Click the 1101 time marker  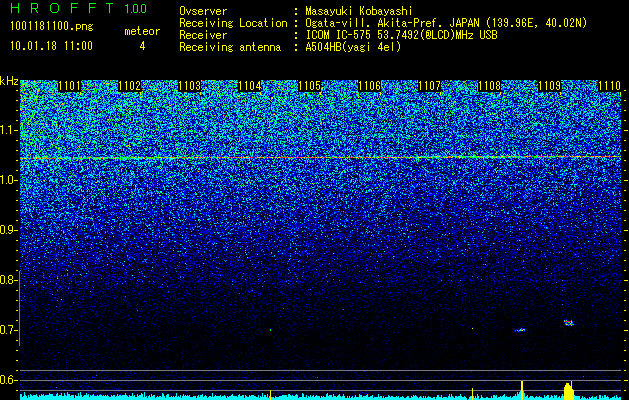[x=69, y=86]
